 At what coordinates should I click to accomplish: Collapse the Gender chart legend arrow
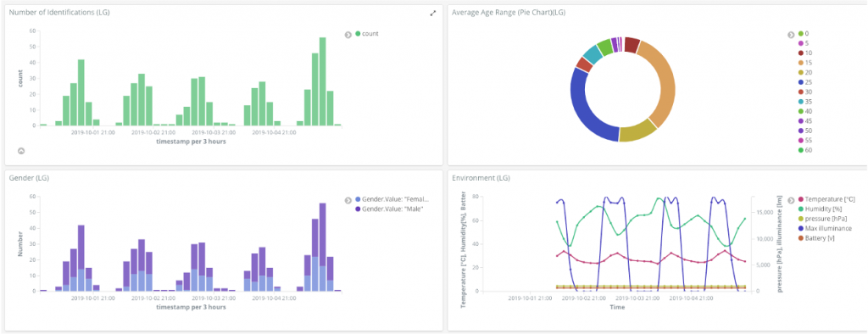click(x=348, y=200)
